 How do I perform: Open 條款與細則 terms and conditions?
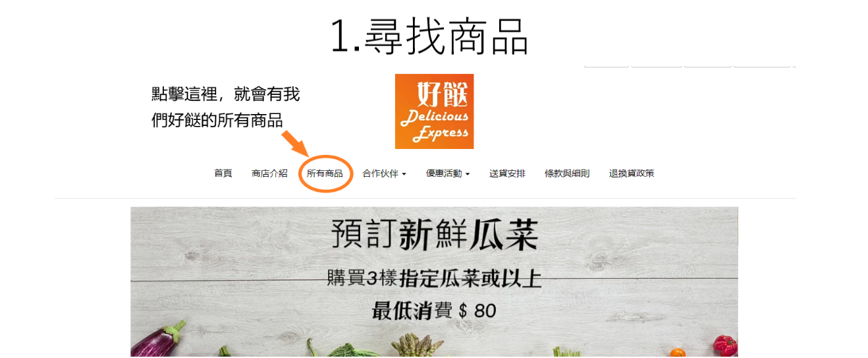pos(567,173)
